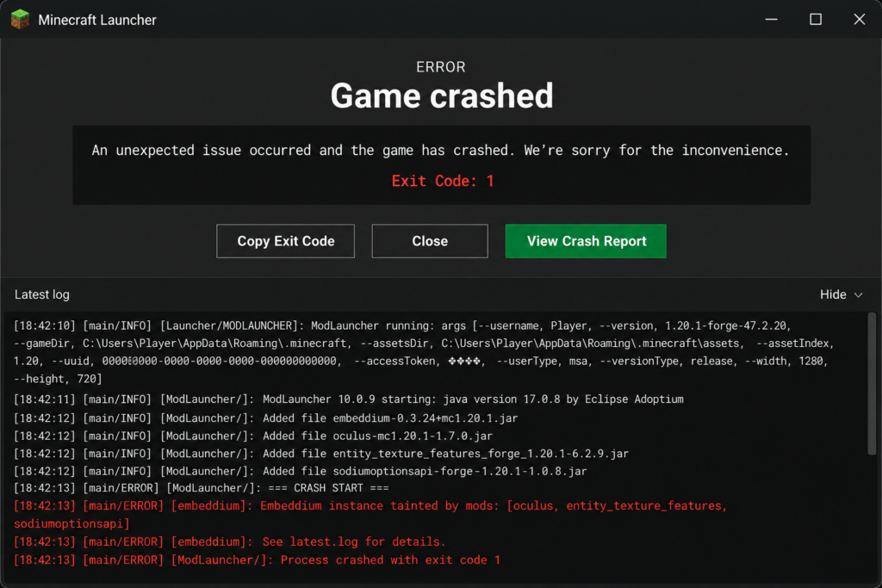Click the log panel vertical scrollbar
Screen dimensions: 882x588
tap(872, 385)
